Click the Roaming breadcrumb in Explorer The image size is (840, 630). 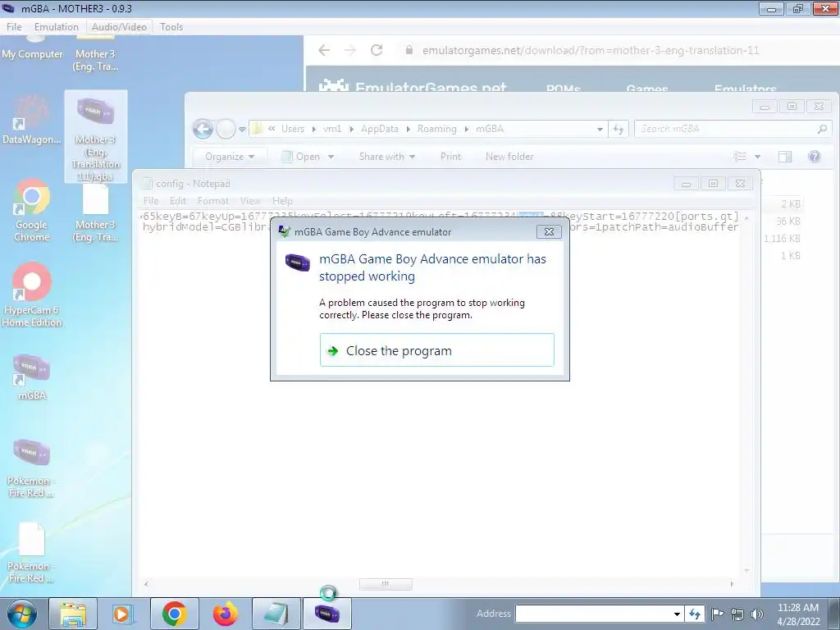(436, 129)
